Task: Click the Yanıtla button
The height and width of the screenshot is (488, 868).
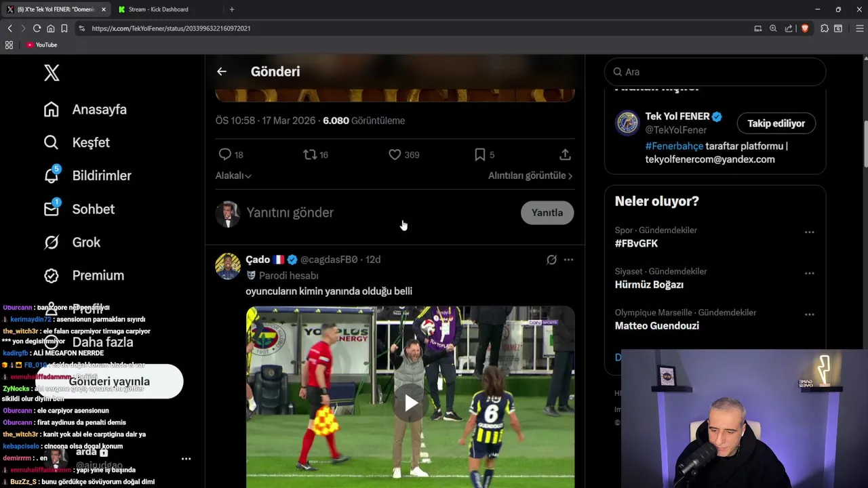Action: click(x=547, y=213)
